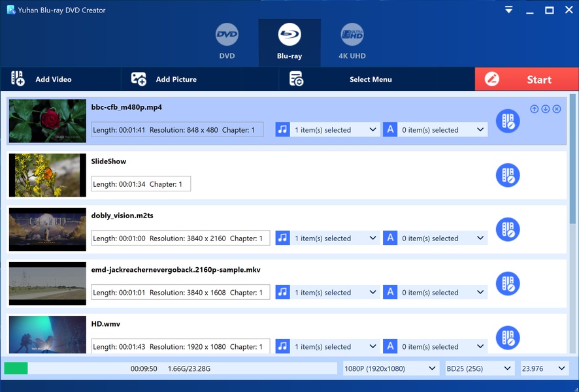Move bbc-cfb_m480p.mp4 up with the arrow icon
The image size is (579, 392).
535,109
